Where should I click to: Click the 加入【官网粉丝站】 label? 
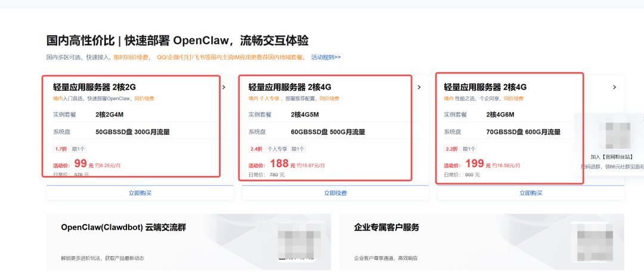tap(612, 157)
